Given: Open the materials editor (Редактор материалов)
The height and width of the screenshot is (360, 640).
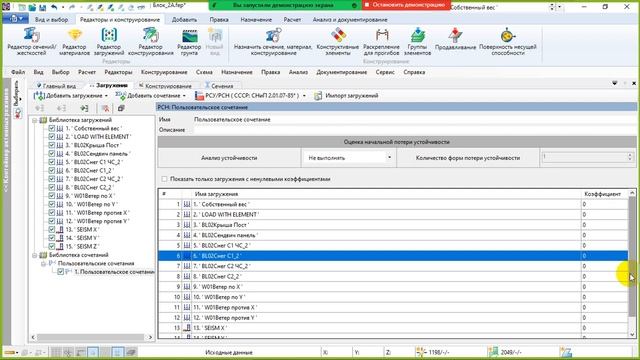Looking at the screenshot, I should [74, 41].
